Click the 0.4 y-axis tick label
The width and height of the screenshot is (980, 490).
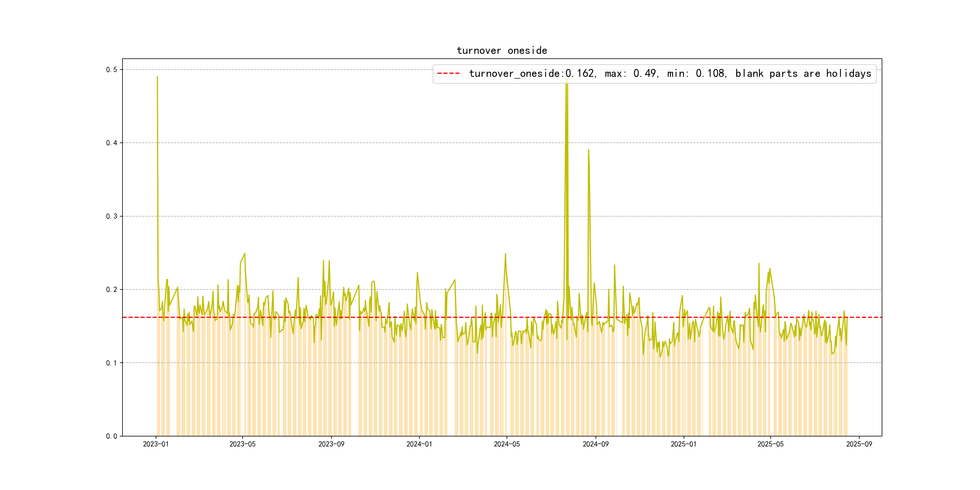[112, 143]
